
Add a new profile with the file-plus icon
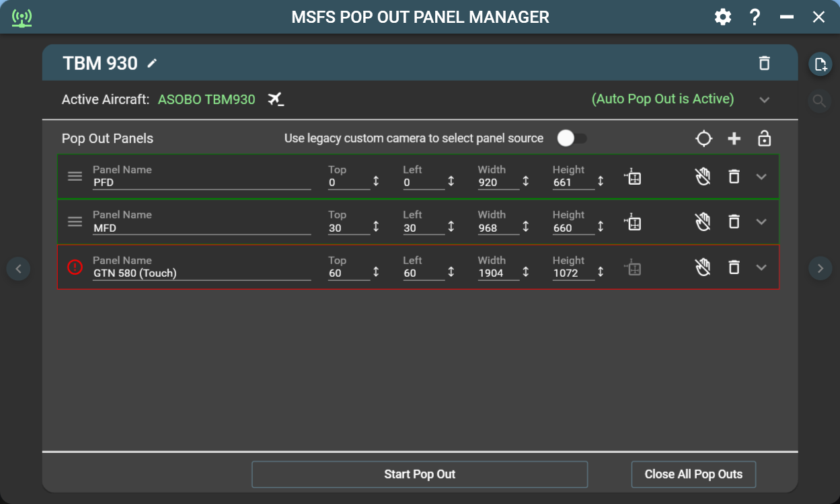click(x=820, y=65)
